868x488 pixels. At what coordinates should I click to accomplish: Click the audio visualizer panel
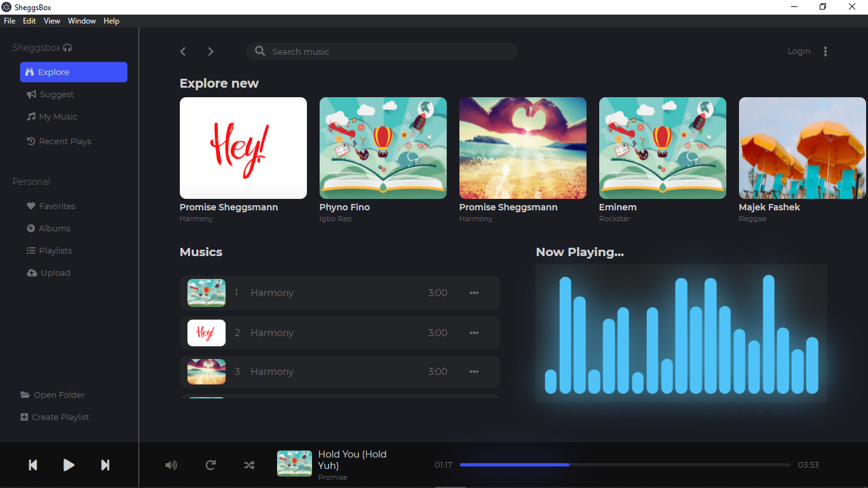pos(681,334)
